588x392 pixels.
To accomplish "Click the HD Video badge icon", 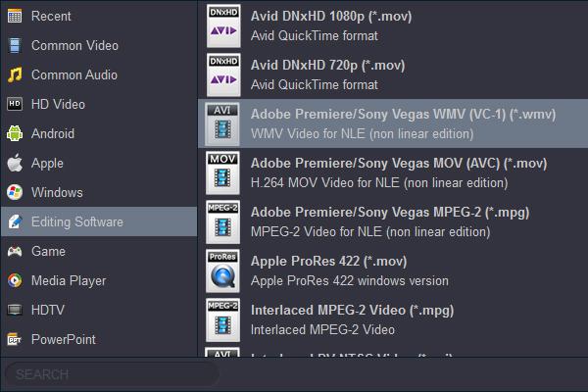I will pyautogui.click(x=15, y=104).
